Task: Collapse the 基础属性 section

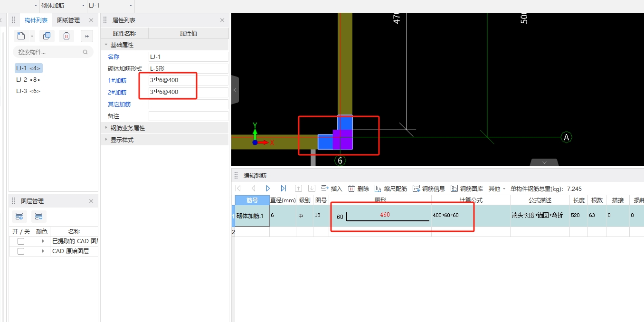Action: click(x=106, y=45)
